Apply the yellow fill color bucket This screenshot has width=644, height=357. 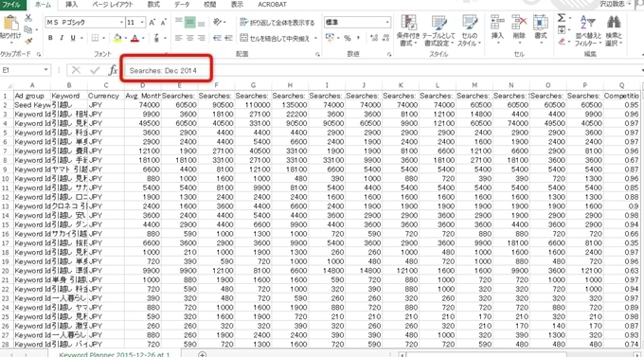(117, 38)
